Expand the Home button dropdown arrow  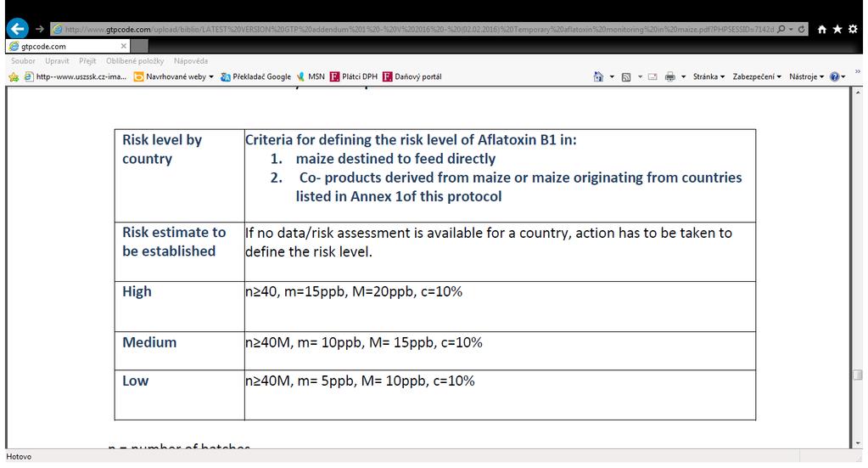(x=612, y=77)
